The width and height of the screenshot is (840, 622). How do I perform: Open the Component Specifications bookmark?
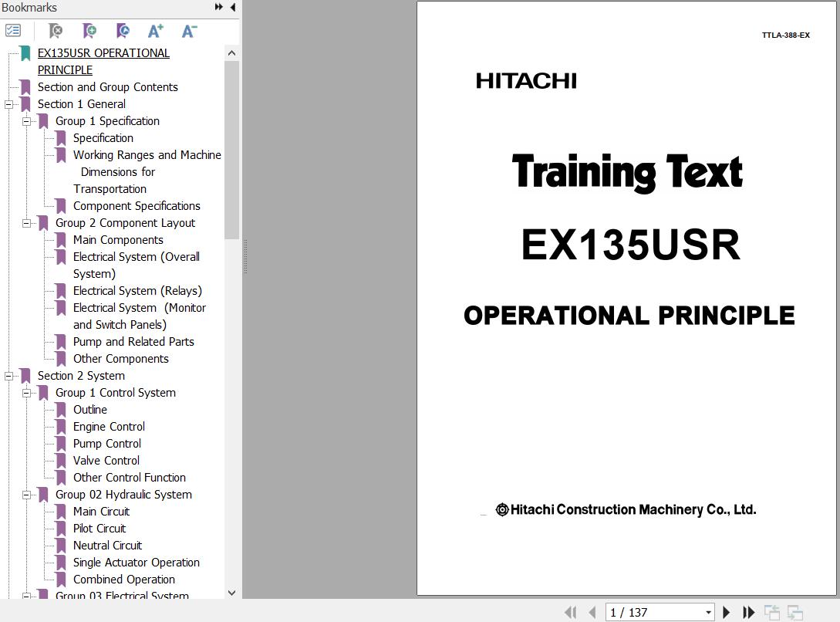click(x=137, y=206)
